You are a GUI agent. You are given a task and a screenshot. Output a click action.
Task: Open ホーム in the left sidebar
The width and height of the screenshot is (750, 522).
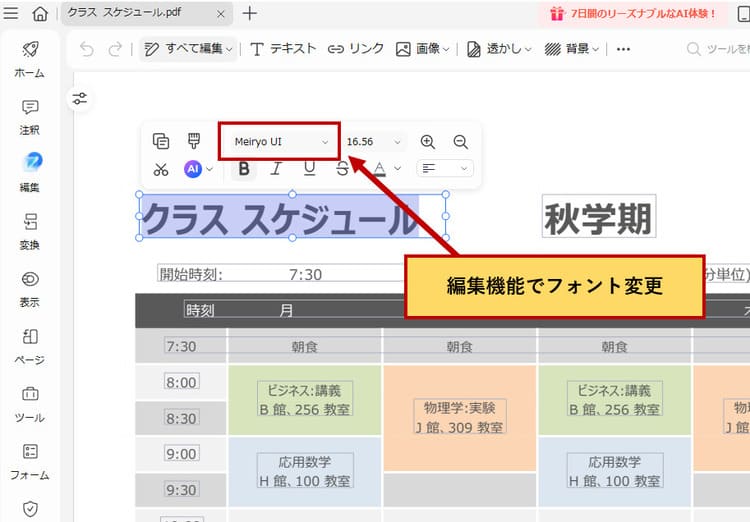pyautogui.click(x=30, y=59)
